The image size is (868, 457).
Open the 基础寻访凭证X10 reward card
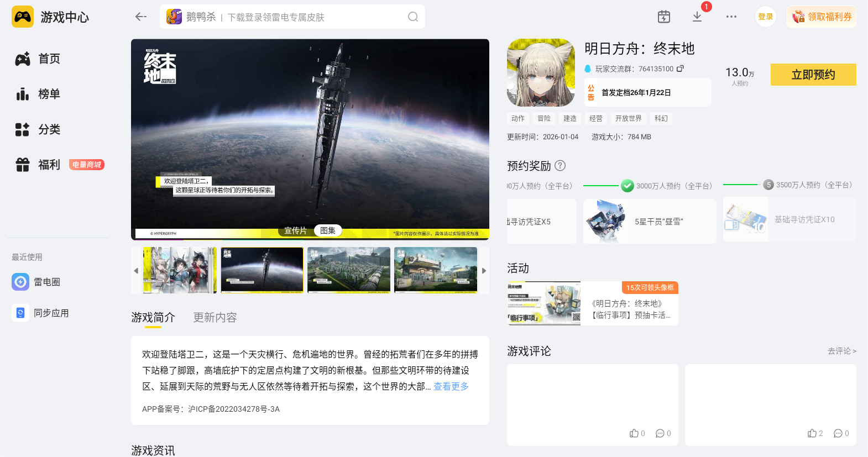(789, 219)
